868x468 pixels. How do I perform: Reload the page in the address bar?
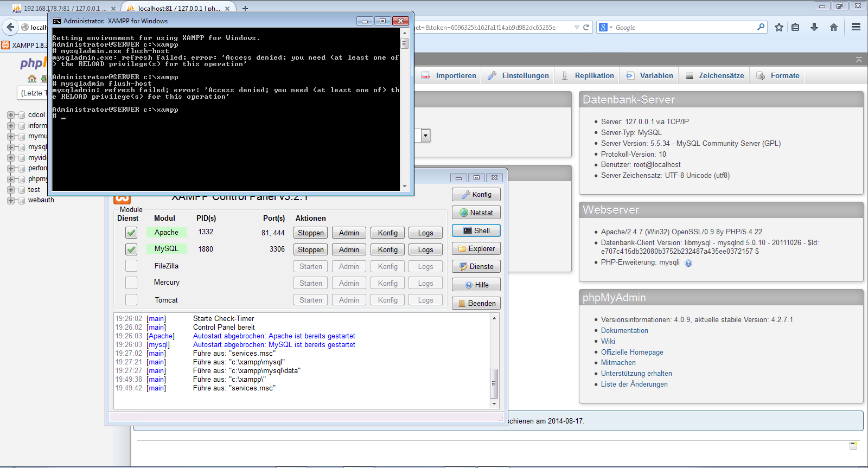(x=586, y=27)
